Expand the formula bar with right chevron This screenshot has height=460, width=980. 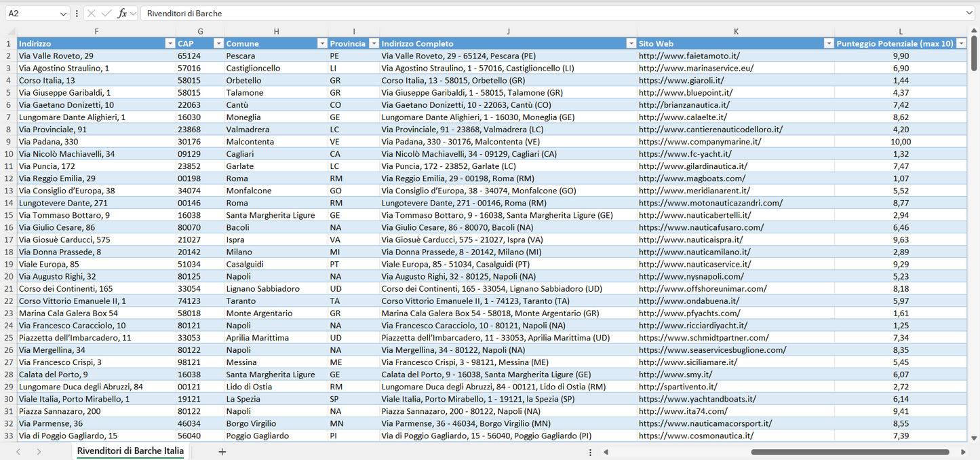[x=969, y=14]
